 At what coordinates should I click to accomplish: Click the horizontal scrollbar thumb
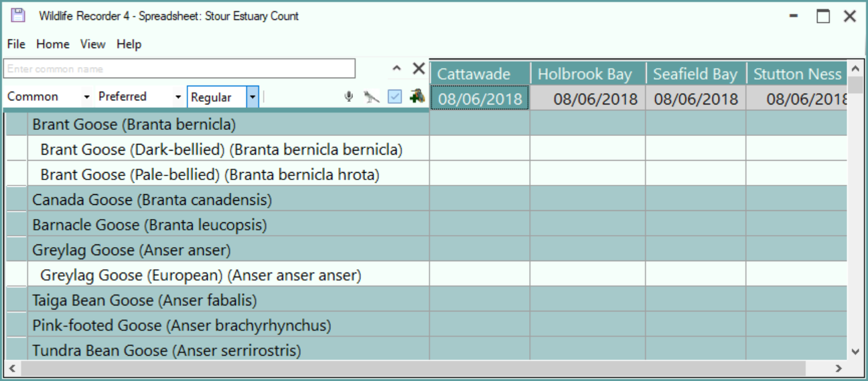[x=413, y=368]
